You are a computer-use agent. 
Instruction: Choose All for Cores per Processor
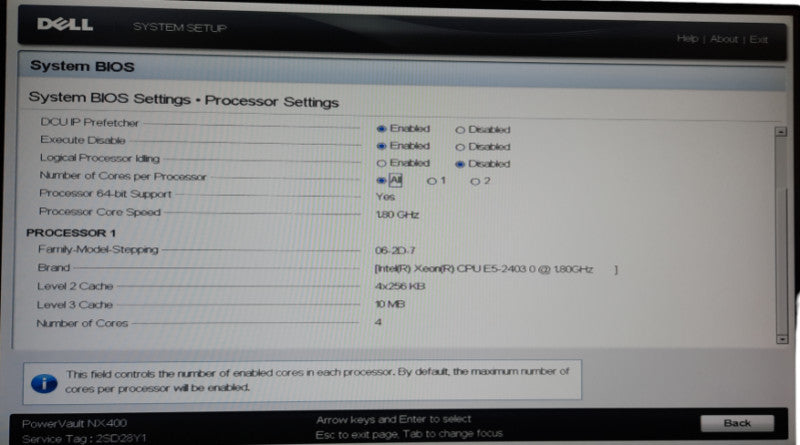pyautogui.click(x=381, y=180)
